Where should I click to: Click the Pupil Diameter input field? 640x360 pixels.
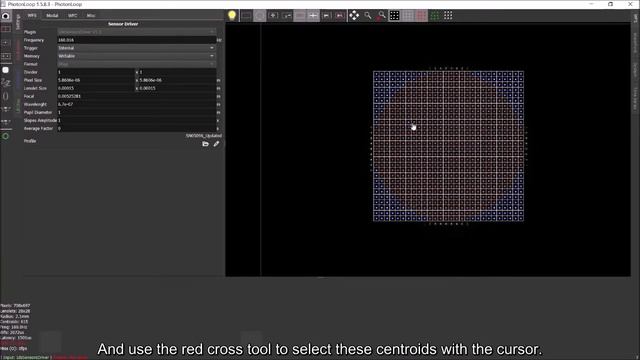tap(136, 112)
